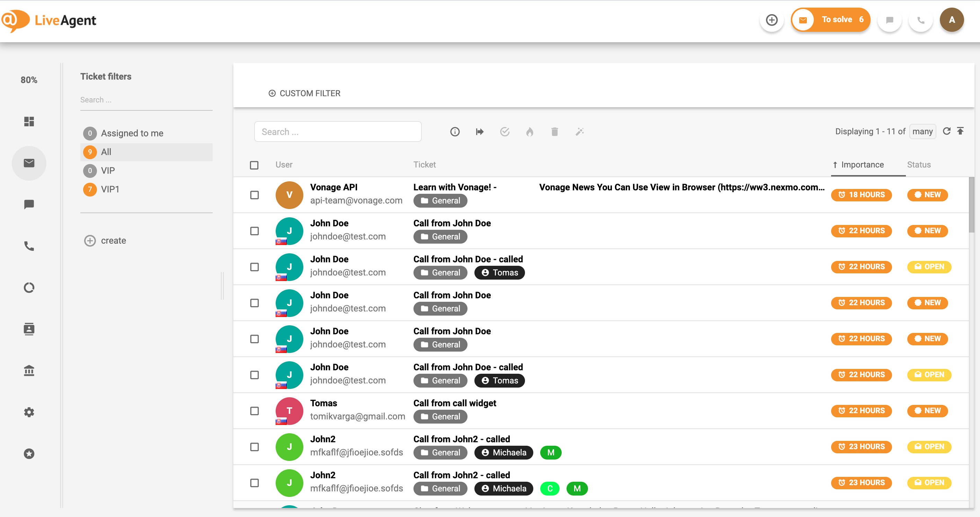Click the refresh icon near Displaying counter
This screenshot has width=980, height=517.
[947, 131]
